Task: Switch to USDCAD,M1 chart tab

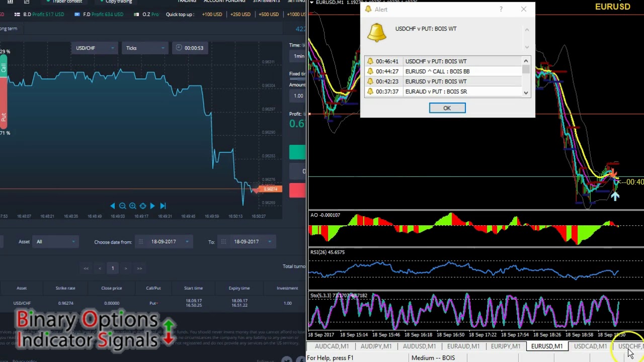Action: [x=590, y=346]
